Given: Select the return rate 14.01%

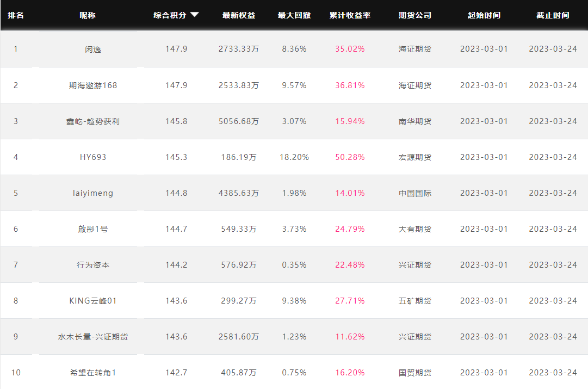Looking at the screenshot, I should click(x=350, y=193).
